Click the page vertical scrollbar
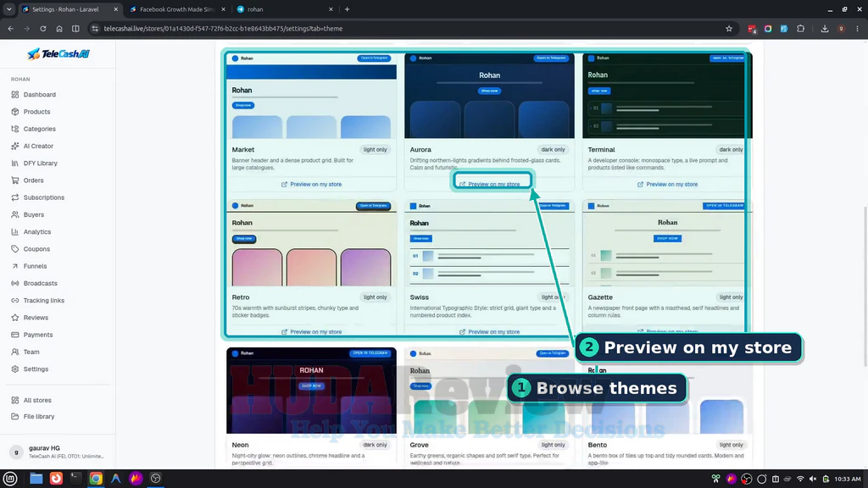Screen dimensions: 868x488 point(865,286)
